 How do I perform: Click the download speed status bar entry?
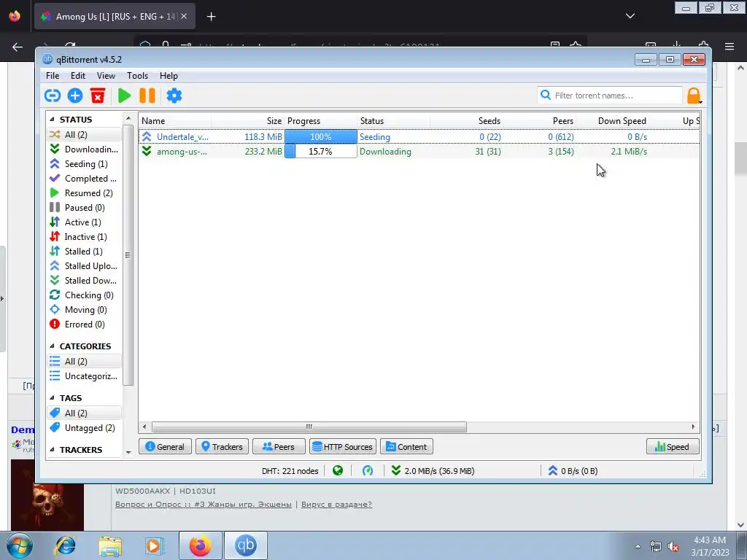pyautogui.click(x=433, y=471)
